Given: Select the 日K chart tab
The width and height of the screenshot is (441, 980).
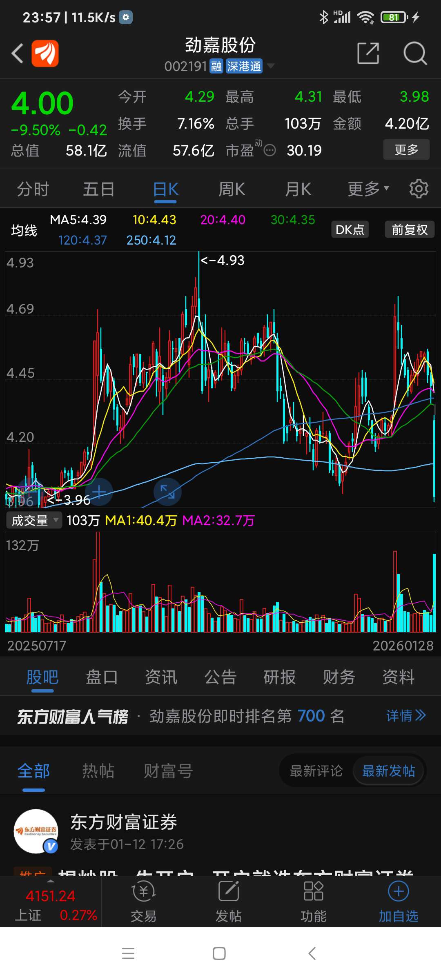Looking at the screenshot, I should [165, 189].
